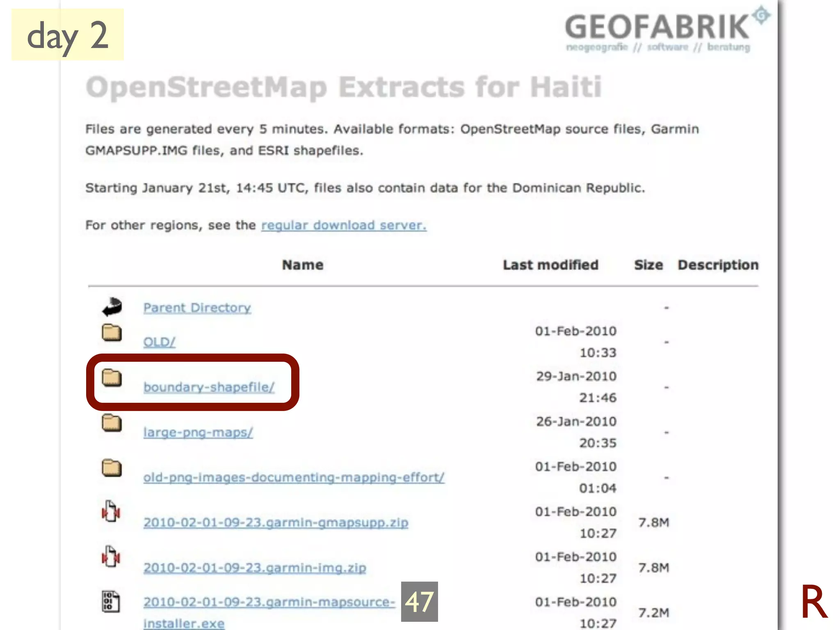Open the OLD/ directory link

click(159, 342)
